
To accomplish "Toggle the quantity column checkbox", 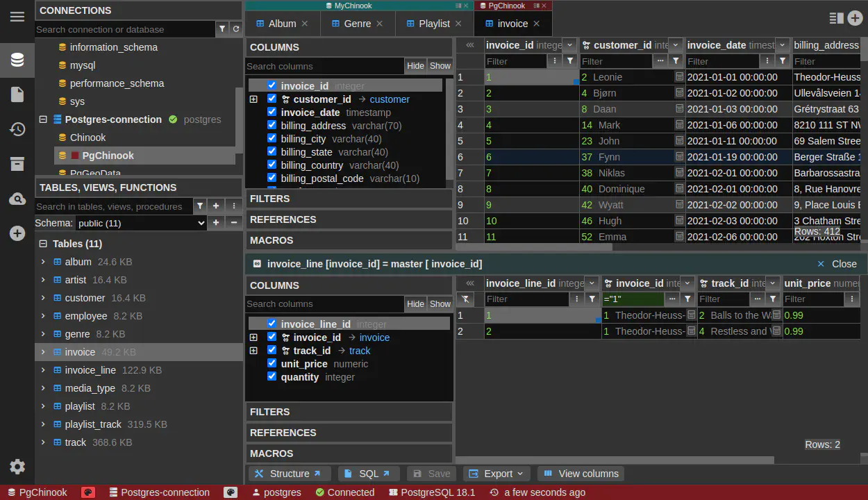I will tap(272, 377).
